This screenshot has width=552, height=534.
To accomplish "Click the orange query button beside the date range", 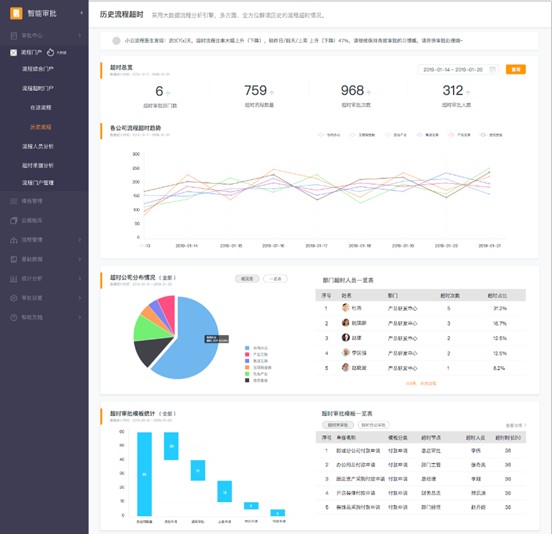I will [x=516, y=69].
